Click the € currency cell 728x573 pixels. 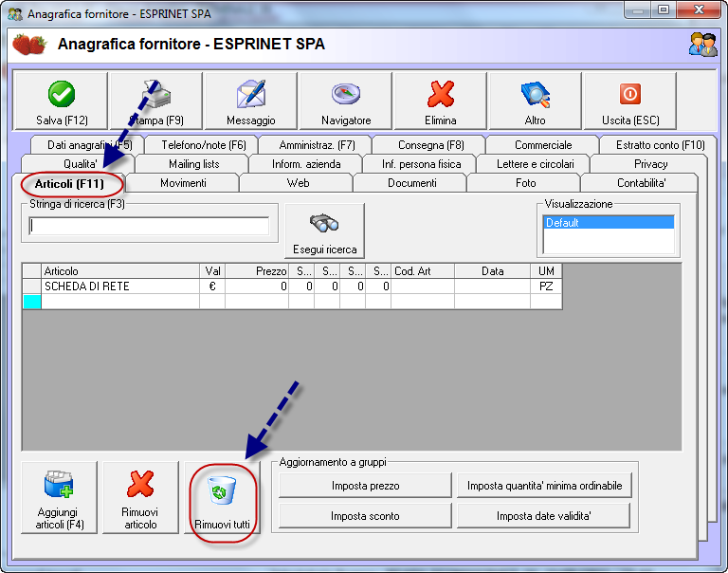212,286
